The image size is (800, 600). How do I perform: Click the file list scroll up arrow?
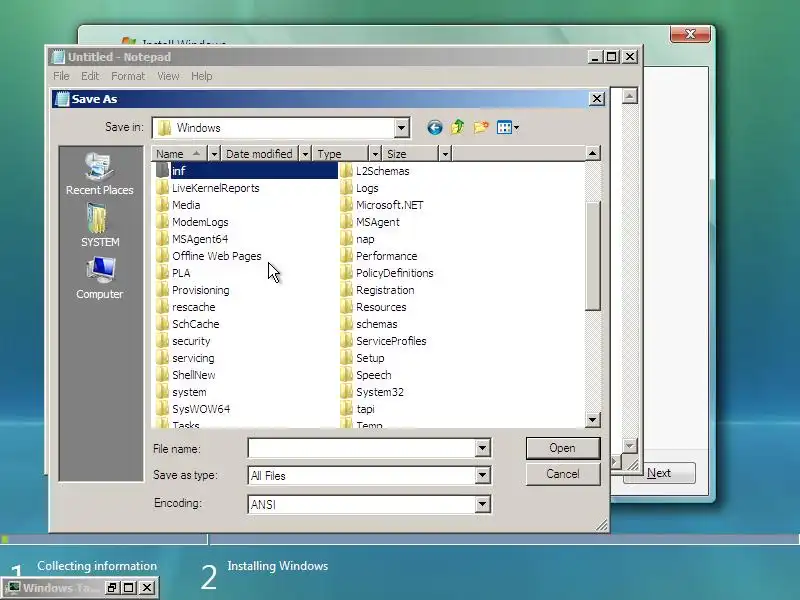[592, 153]
